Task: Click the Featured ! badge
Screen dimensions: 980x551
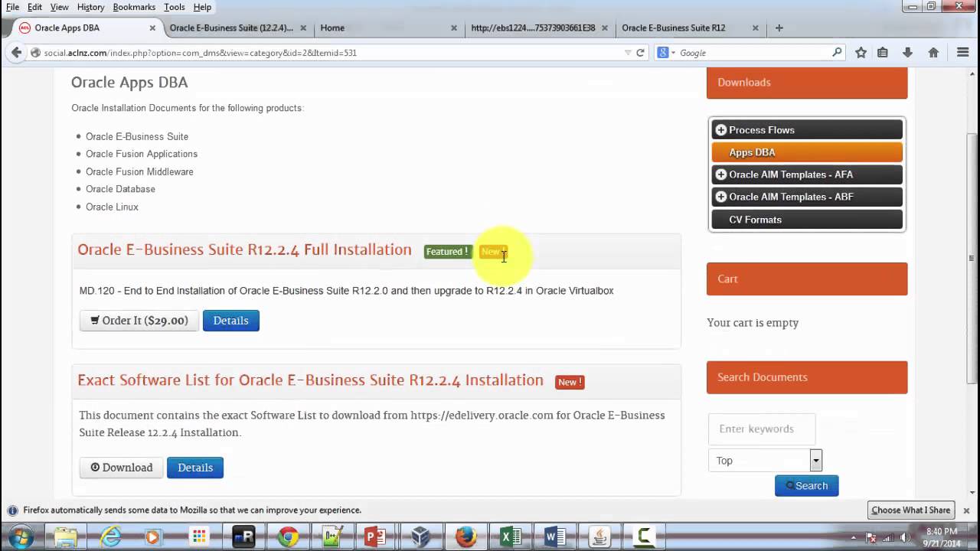Action: tap(447, 252)
